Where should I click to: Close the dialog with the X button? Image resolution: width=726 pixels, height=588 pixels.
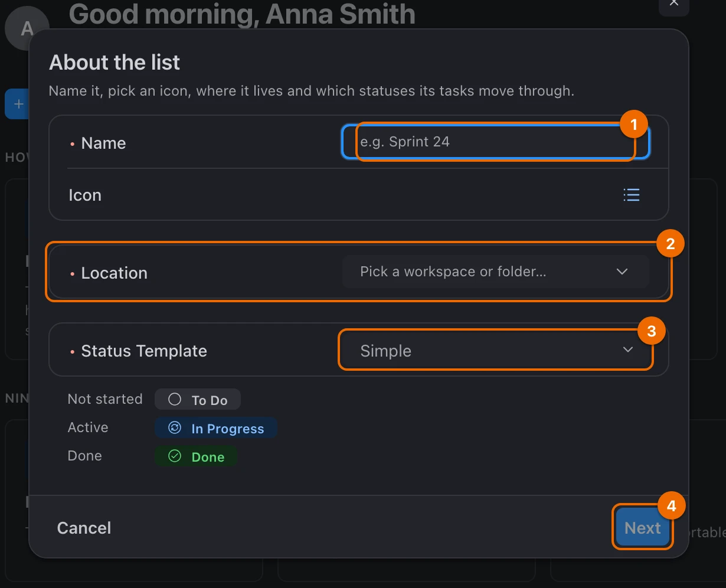[x=674, y=4]
